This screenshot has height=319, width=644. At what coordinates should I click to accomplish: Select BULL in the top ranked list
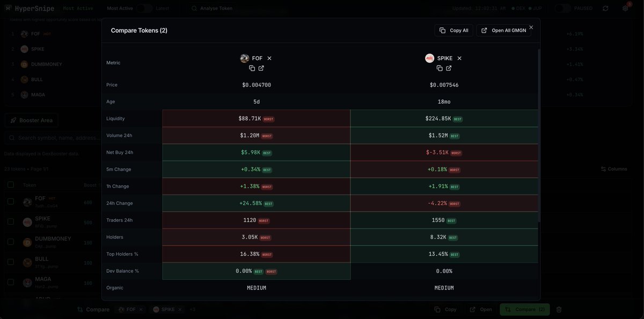37,79
